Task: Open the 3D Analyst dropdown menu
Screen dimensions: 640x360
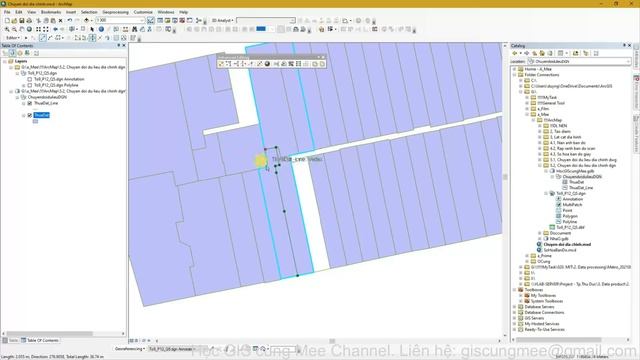Action: (223, 20)
